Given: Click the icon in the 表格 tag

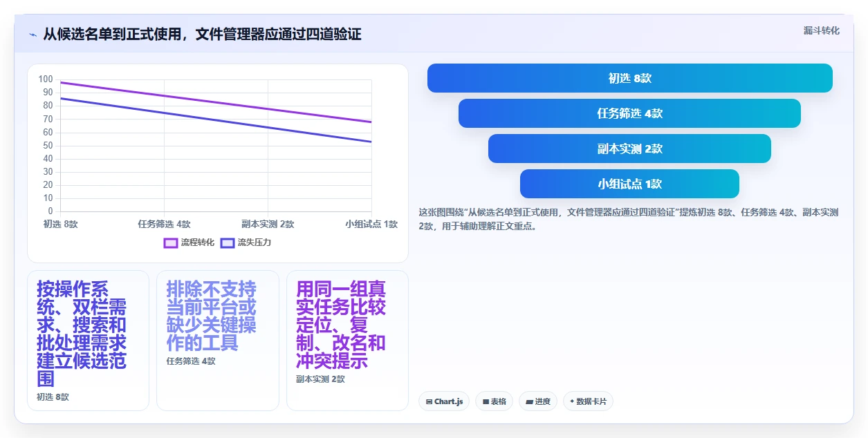Looking at the screenshot, I should click(486, 401).
